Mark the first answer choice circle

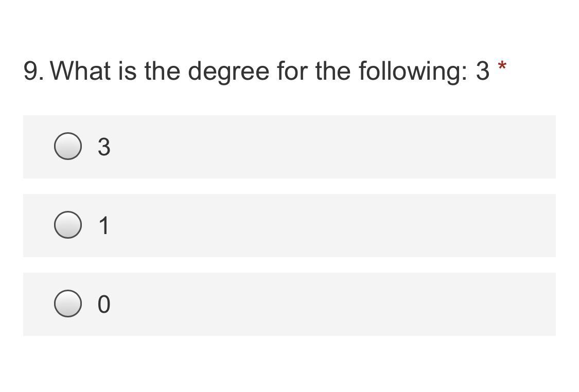(68, 146)
